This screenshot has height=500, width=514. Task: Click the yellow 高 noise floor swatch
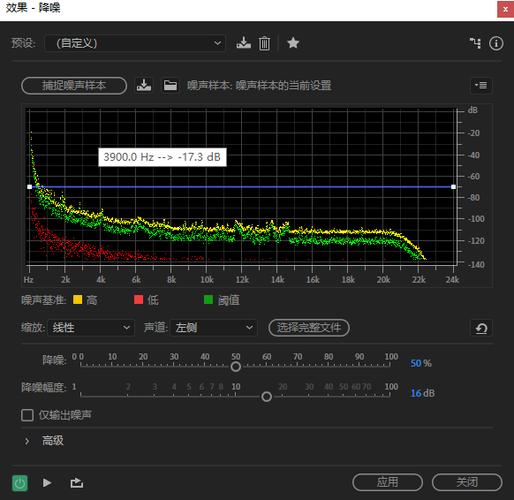tap(78, 300)
